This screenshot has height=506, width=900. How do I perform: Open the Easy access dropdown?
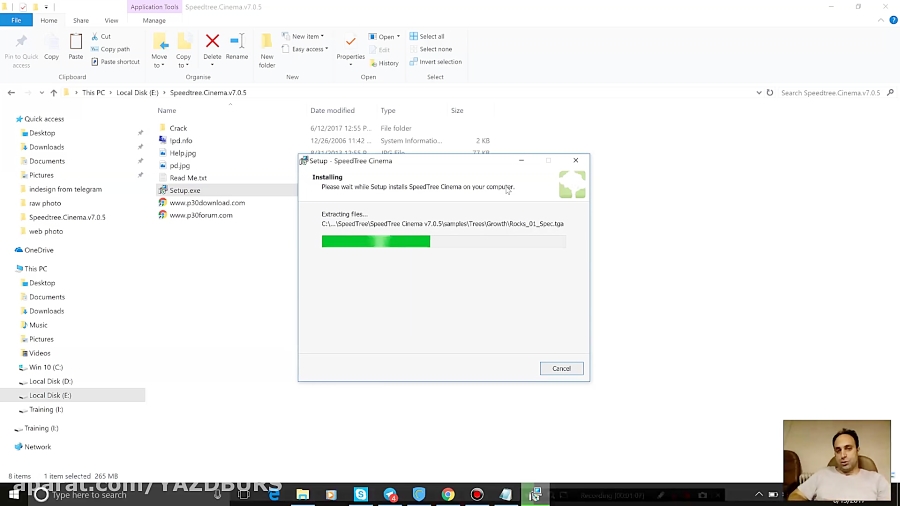click(305, 49)
